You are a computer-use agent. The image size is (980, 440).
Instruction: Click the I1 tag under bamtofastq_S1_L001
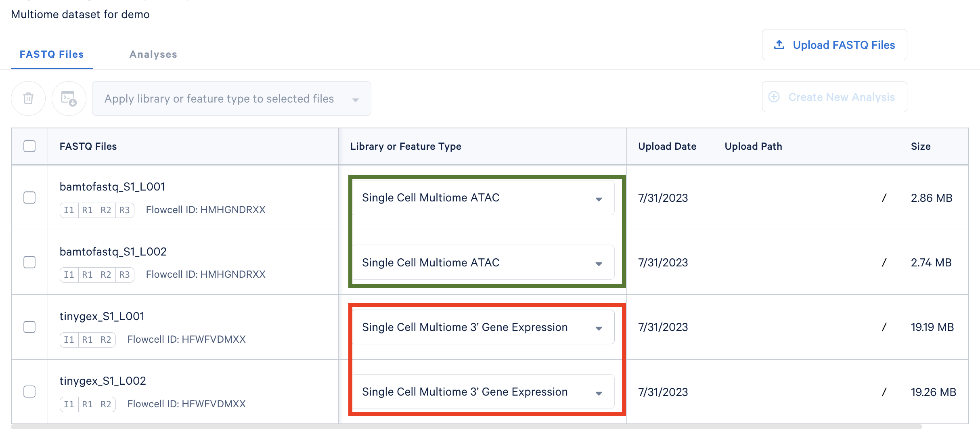click(69, 210)
